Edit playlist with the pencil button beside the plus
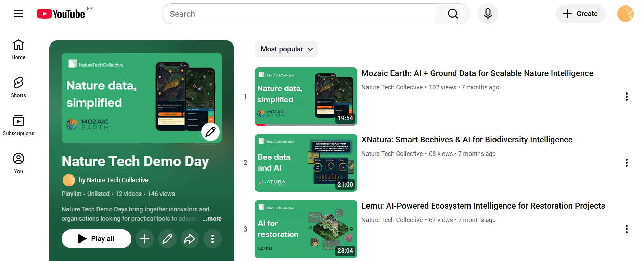This screenshot has height=261, width=644. (x=167, y=239)
